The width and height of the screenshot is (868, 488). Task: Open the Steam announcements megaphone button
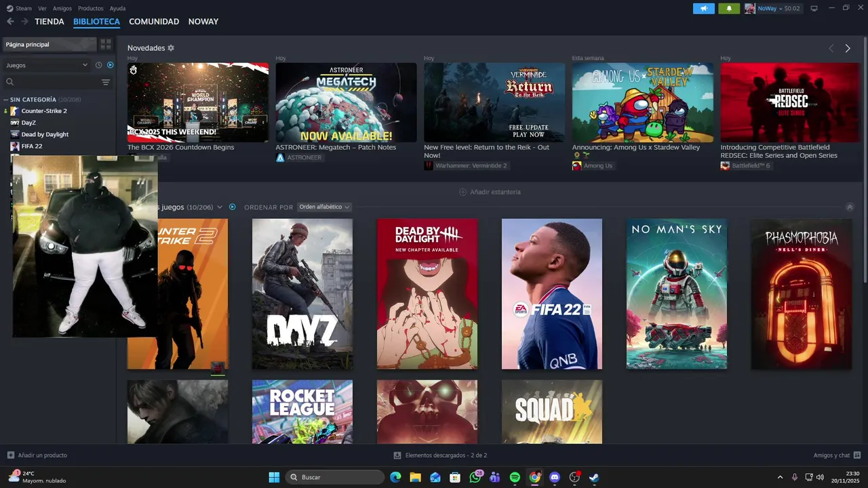(703, 8)
